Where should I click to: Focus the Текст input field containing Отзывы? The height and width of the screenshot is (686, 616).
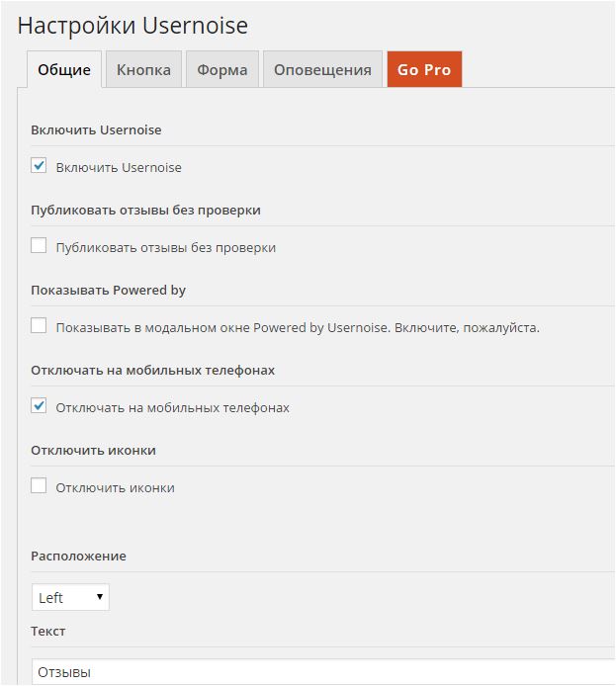click(x=316, y=672)
